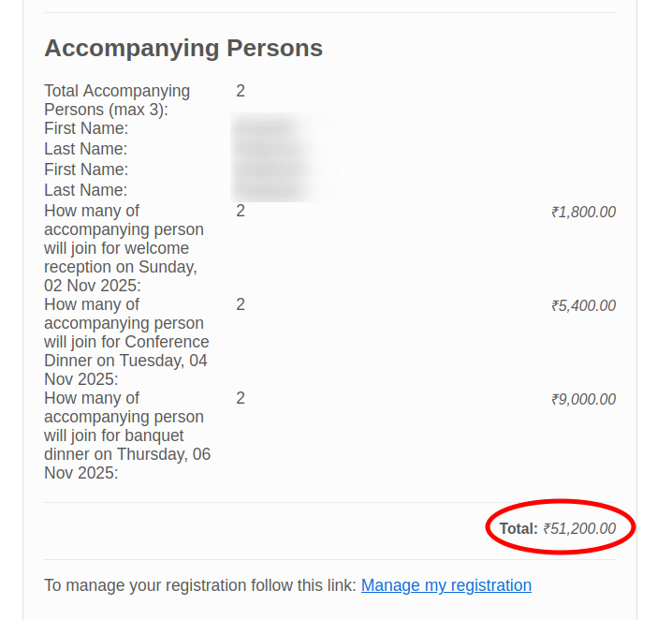Select the welcome reception attendee count
This screenshot has height=620, width=672.
(x=241, y=211)
